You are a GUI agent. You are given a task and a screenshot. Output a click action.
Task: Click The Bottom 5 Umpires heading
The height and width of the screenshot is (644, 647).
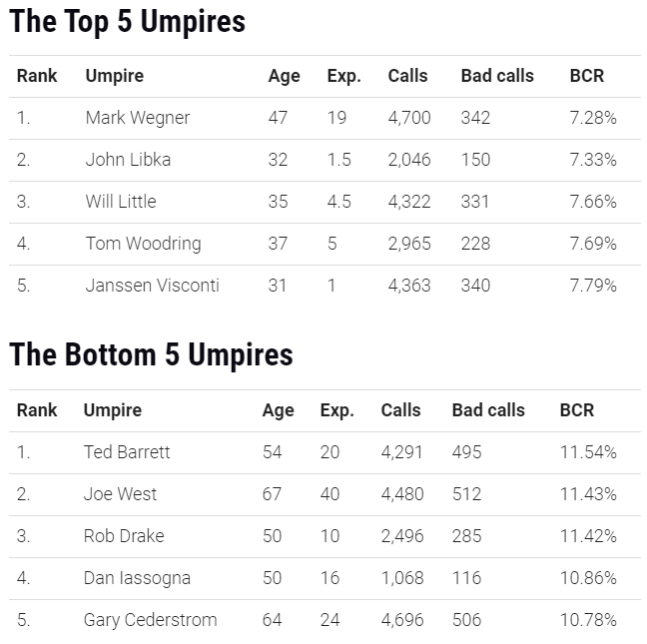(x=151, y=355)
